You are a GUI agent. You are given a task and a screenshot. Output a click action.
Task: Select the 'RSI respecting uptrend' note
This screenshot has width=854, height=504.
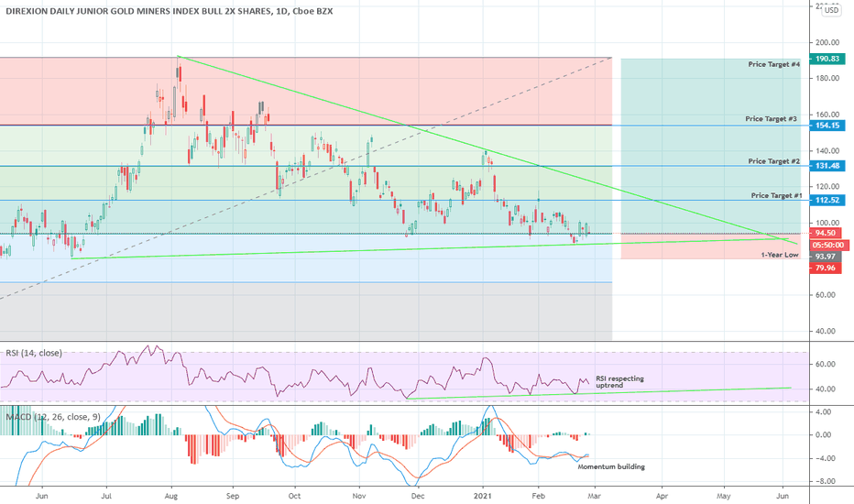pos(619,382)
